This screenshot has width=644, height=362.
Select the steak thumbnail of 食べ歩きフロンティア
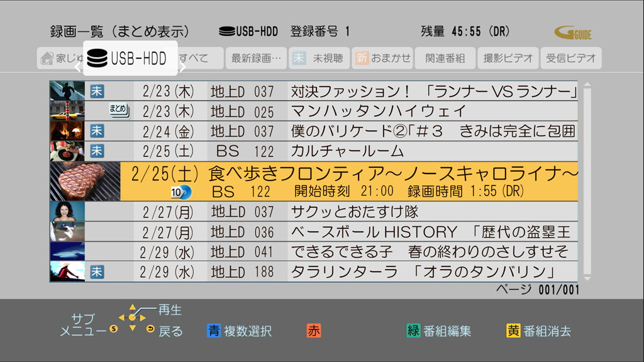tap(84, 180)
